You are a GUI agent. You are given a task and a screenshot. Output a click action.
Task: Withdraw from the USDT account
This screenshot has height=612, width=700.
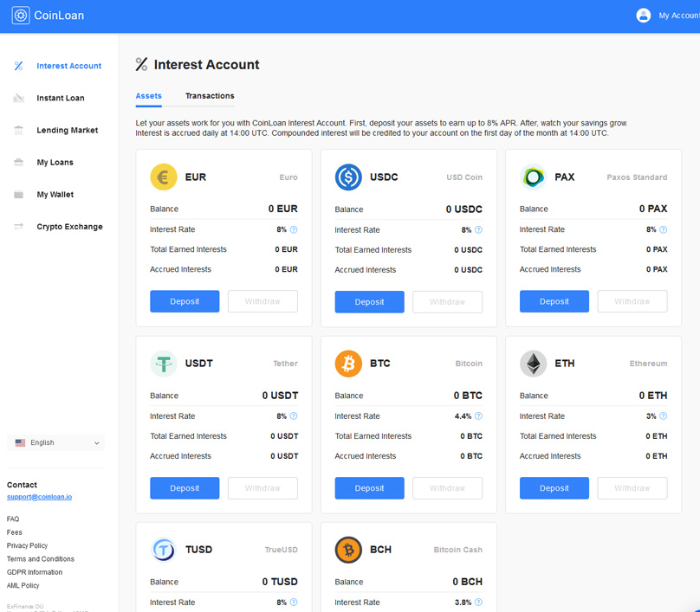point(262,488)
